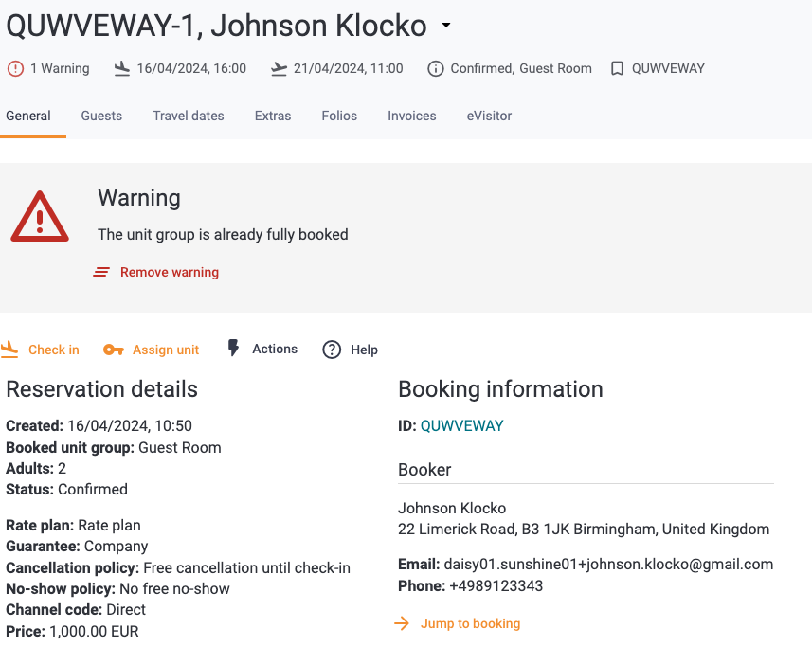Click the question mark Help icon
The image size is (812, 665).
(x=332, y=350)
